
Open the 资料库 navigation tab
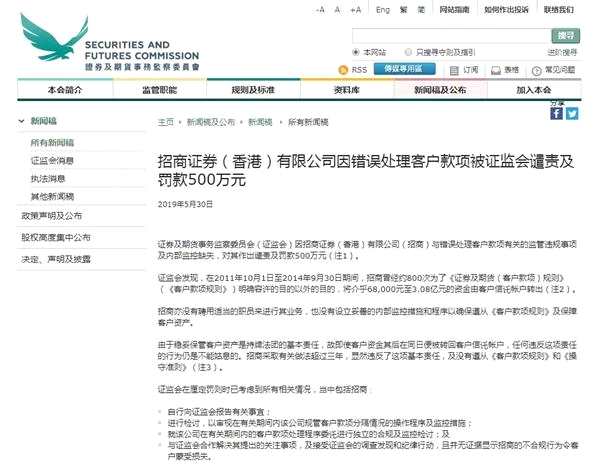[x=347, y=90]
